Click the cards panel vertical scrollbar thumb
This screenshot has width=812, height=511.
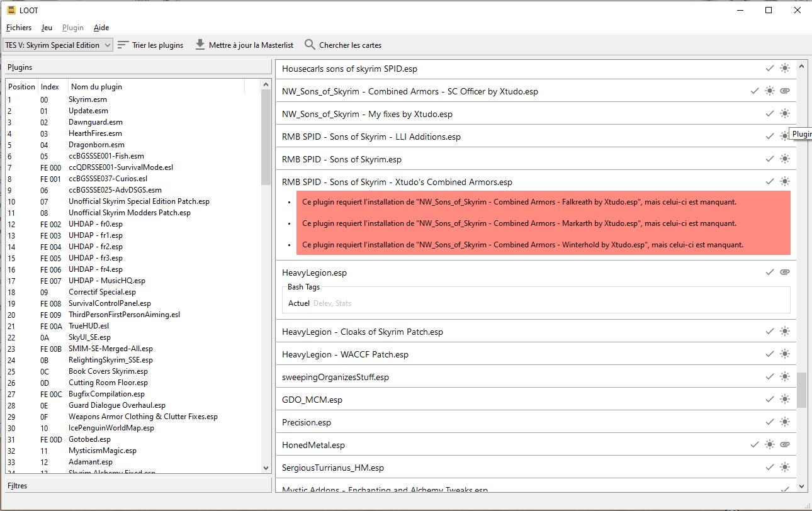[x=801, y=390]
